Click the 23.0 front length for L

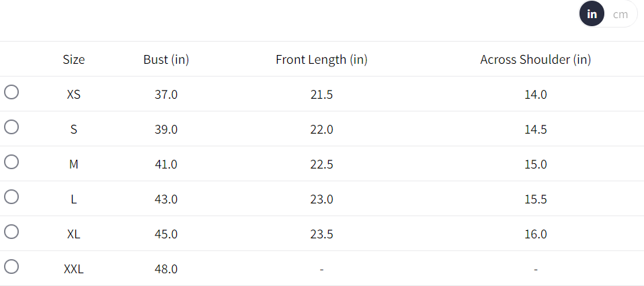321,199
